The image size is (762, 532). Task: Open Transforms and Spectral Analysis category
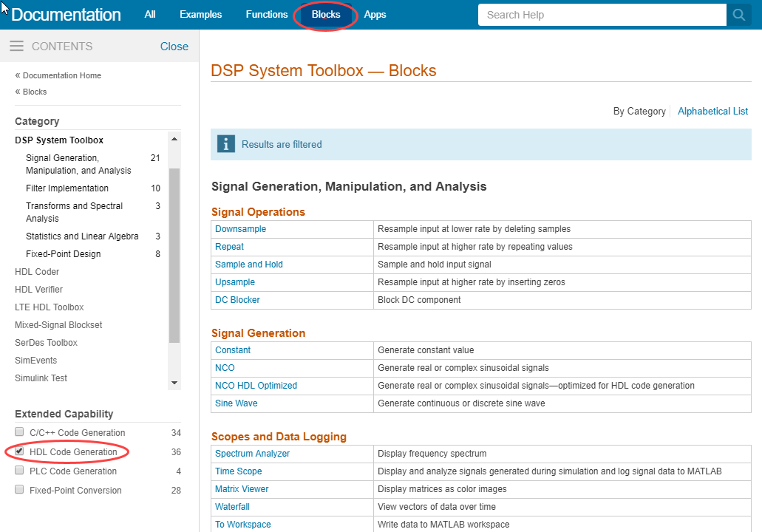coord(74,212)
